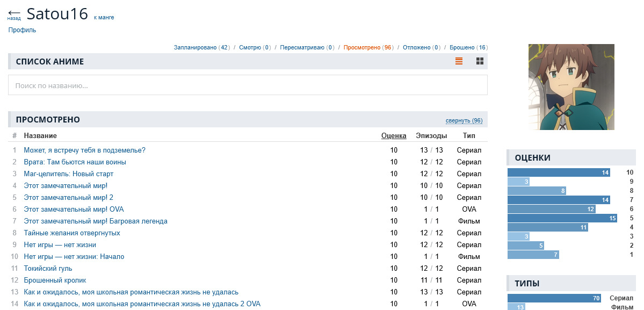Viewport: 644px width, 310px height.
Task: Show the Просмотрено status list
Action: coord(362,47)
